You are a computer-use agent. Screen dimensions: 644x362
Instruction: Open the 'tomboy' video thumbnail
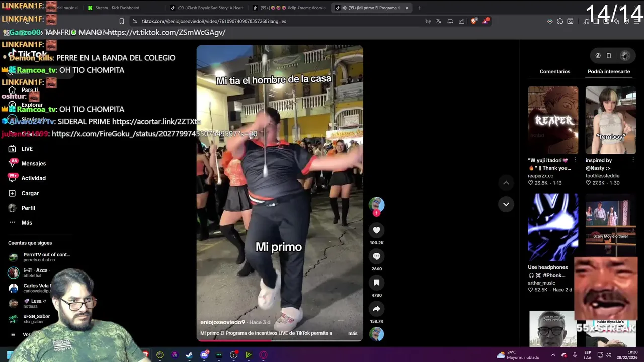(610, 120)
